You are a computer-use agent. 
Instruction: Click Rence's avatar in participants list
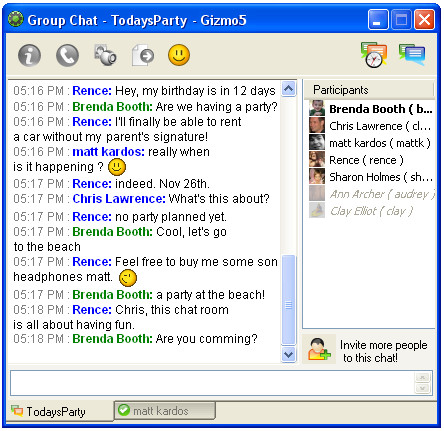[317, 159]
